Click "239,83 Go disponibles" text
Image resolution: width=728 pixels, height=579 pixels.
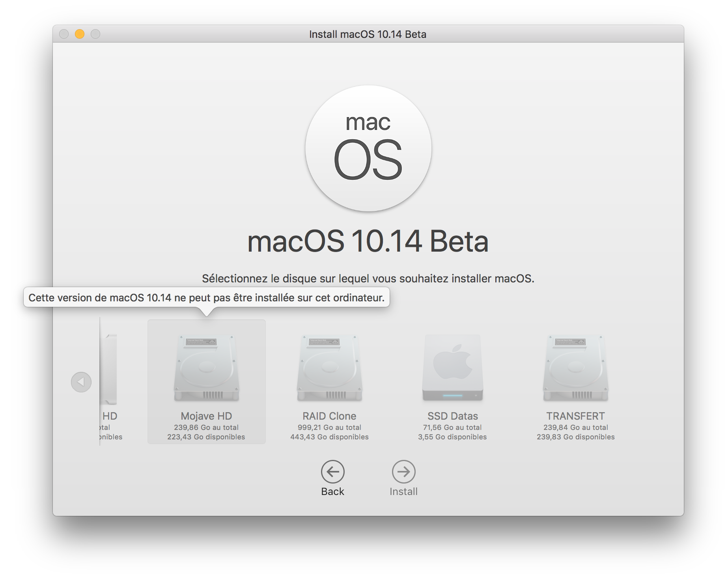click(x=575, y=437)
